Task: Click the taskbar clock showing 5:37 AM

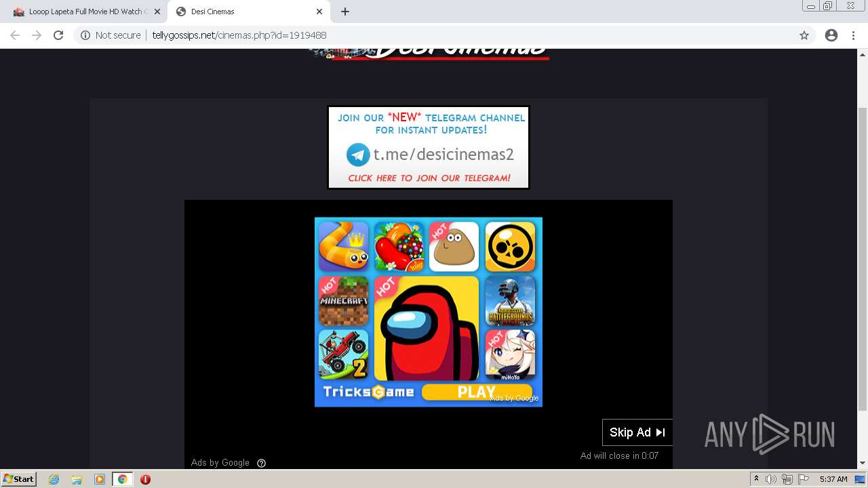Action: [x=833, y=479]
